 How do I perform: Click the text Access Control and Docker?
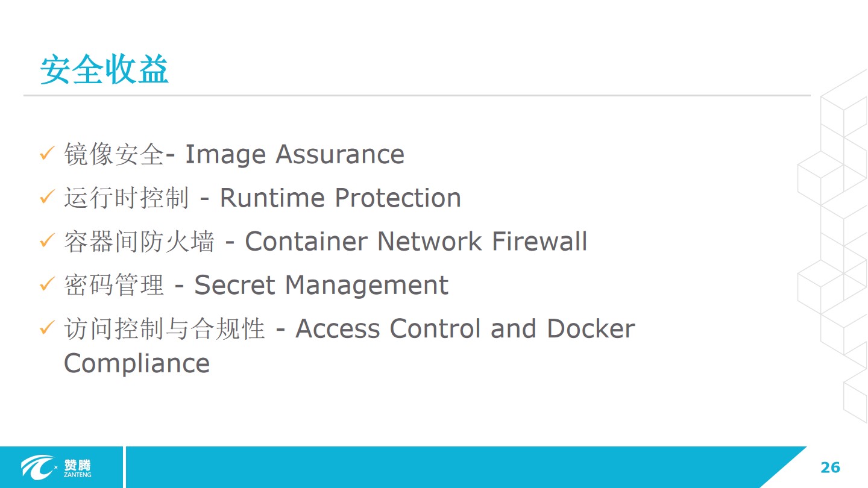click(465, 329)
